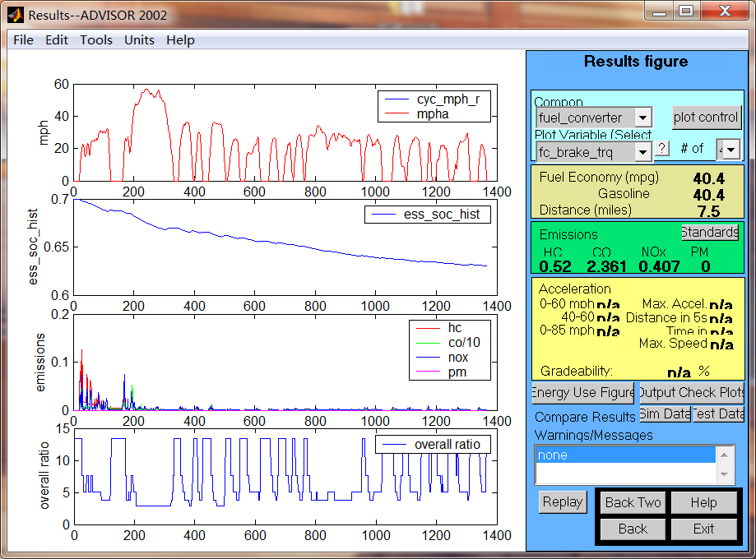Image resolution: width=756 pixels, height=559 pixels.
Task: Click the Test Data compare button
Action: 718,413
